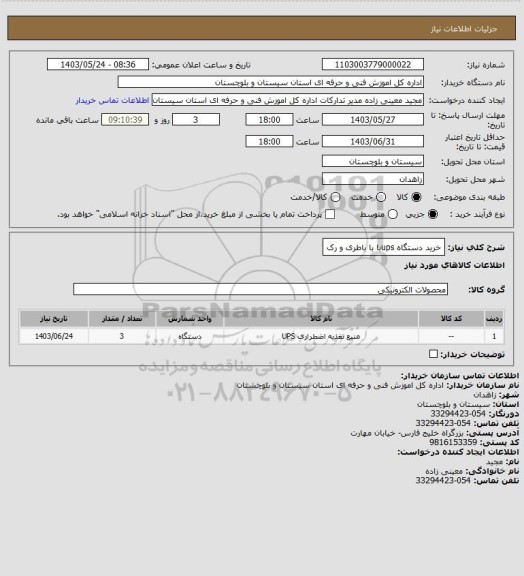The image size is (524, 576).
Task: Click the remaining days field showing 3
Action: pos(196,120)
